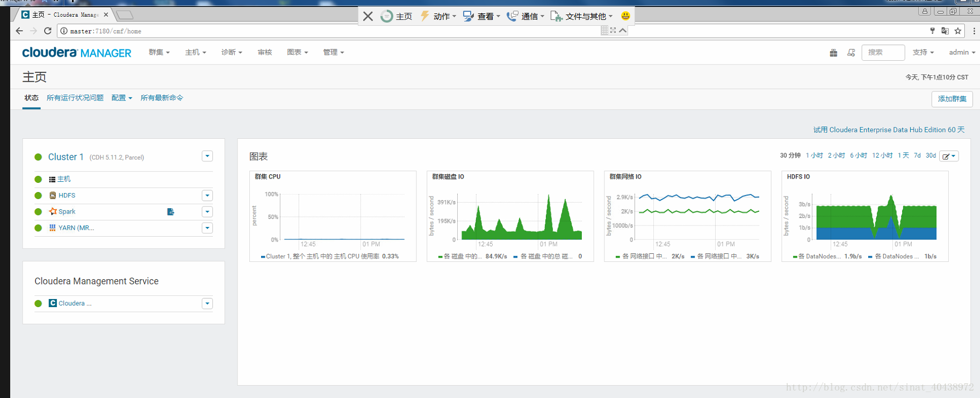Image resolution: width=980 pixels, height=398 pixels.
Task: Click the hosts list icon
Action: click(52, 179)
